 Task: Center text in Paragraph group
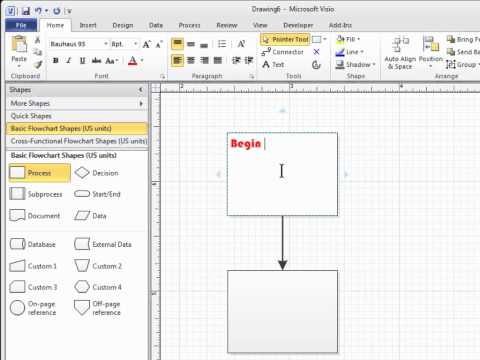(x=191, y=60)
